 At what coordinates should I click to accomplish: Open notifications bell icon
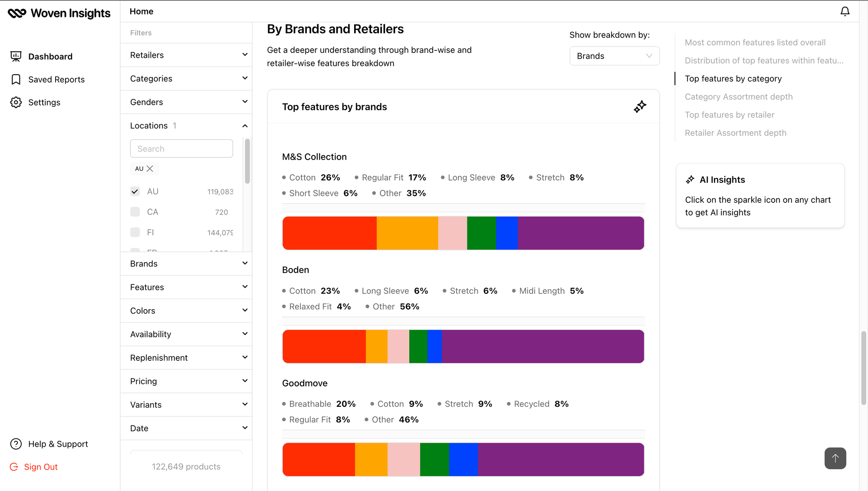point(845,11)
